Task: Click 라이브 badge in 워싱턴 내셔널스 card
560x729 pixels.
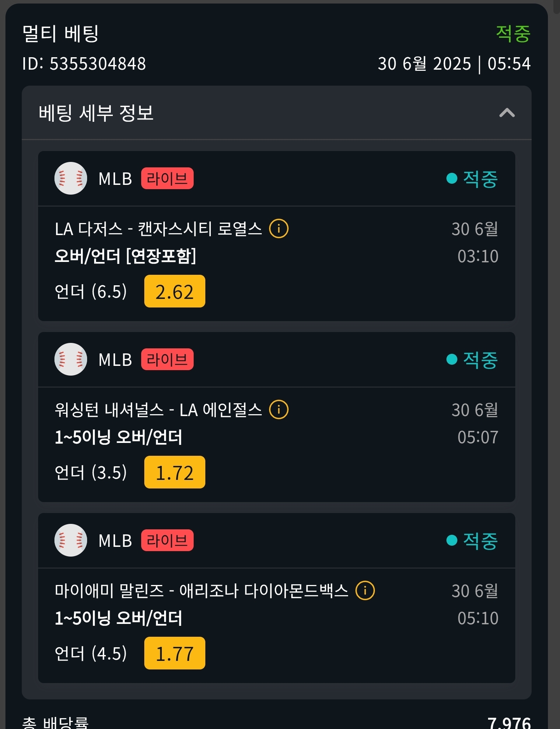Action: pyautogui.click(x=167, y=359)
